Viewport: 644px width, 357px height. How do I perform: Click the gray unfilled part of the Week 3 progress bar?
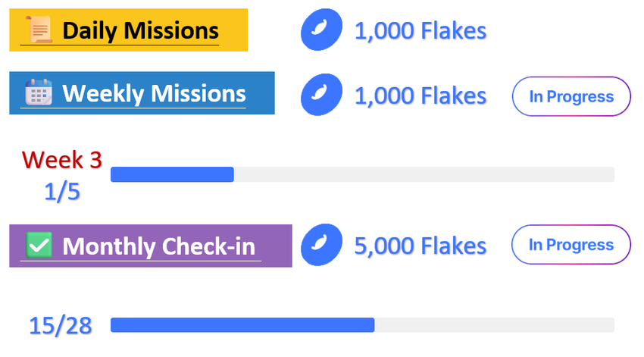point(424,174)
